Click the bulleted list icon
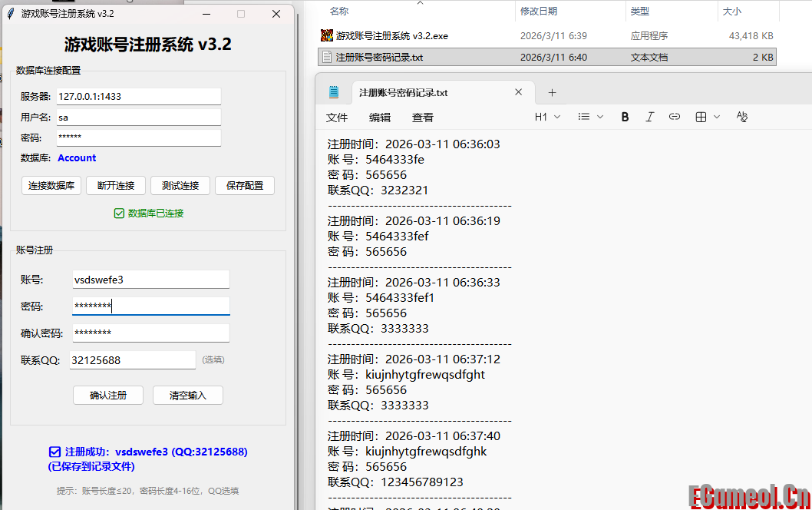The image size is (812, 510). coord(584,117)
